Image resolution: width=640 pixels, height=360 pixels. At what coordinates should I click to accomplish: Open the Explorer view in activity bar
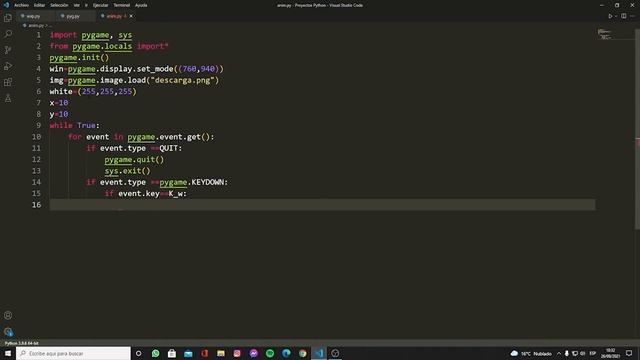click(8, 18)
